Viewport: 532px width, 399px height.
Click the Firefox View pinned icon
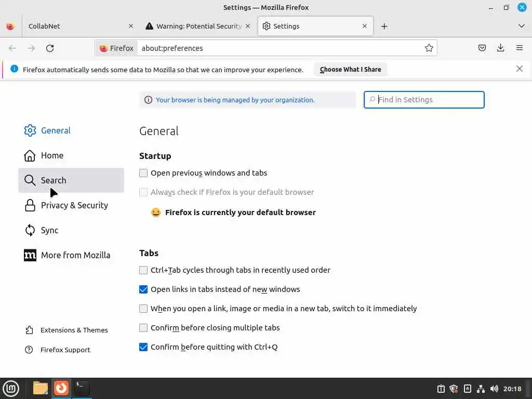click(10, 26)
